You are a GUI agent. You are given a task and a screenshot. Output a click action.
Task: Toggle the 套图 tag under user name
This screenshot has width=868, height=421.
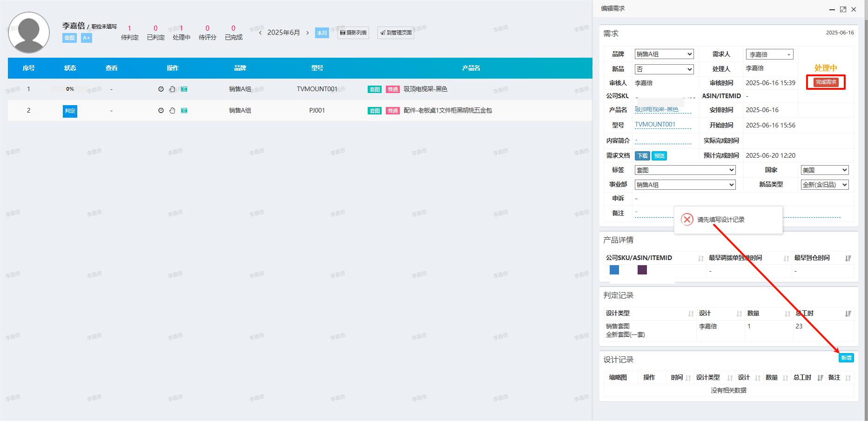[x=69, y=38]
